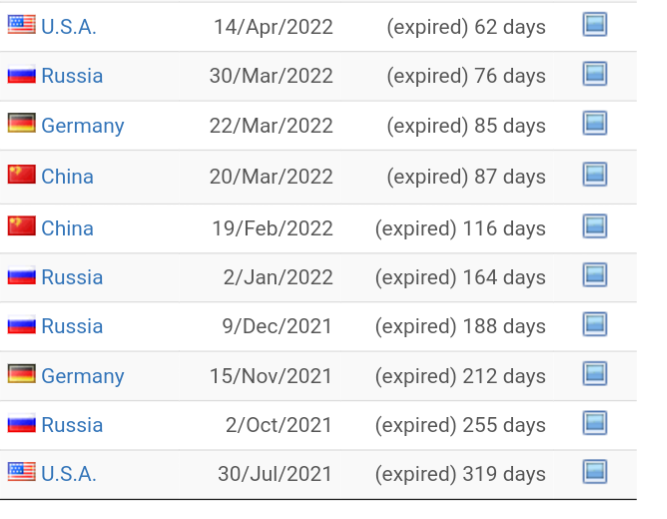Select China link dated 19/Feb/2022
This screenshot has width=667, height=519.
coord(67,228)
